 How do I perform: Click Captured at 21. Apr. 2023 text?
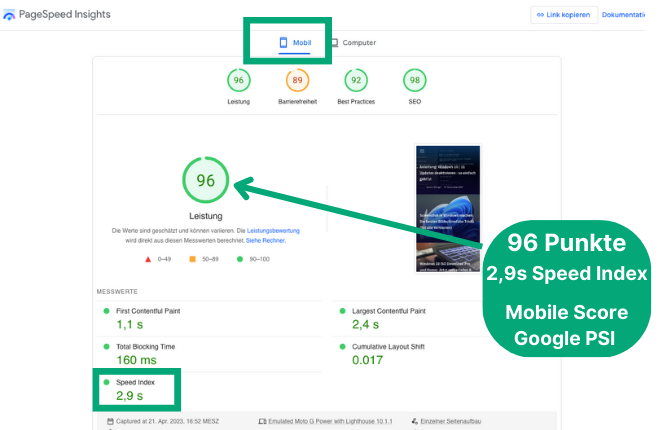168,421
